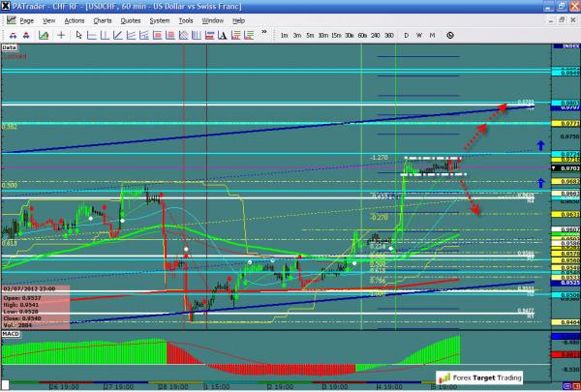Open the Actions menu
The width and height of the screenshot is (581, 392).
pos(75,20)
